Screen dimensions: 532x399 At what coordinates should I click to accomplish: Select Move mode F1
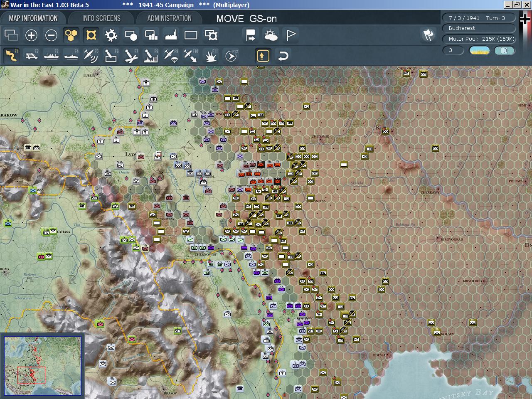[x=11, y=56]
